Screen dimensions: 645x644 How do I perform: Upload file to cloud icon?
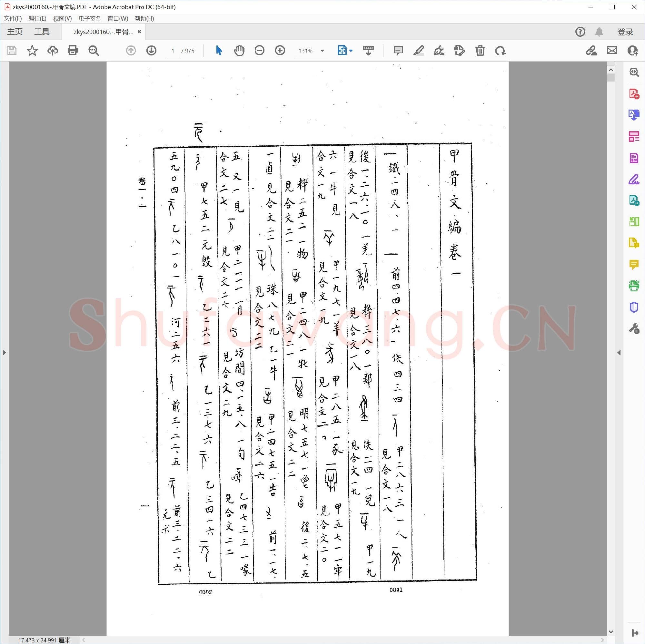(x=53, y=51)
